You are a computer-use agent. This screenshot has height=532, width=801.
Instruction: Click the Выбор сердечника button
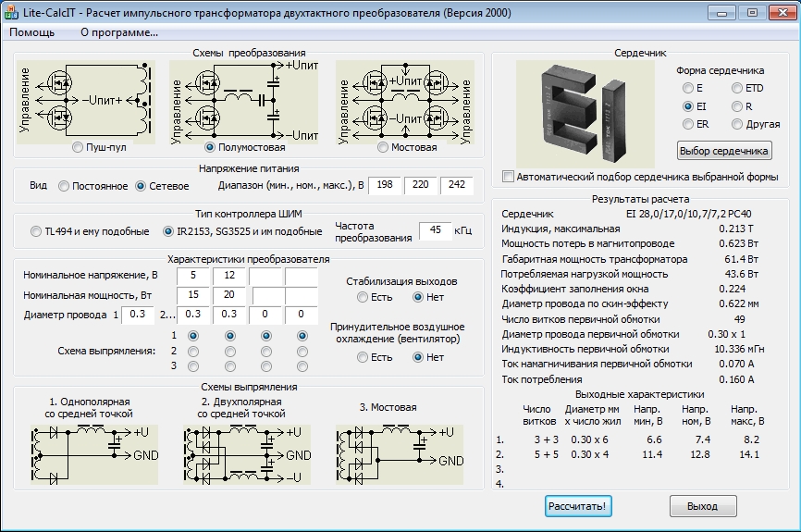pyautogui.click(x=724, y=151)
